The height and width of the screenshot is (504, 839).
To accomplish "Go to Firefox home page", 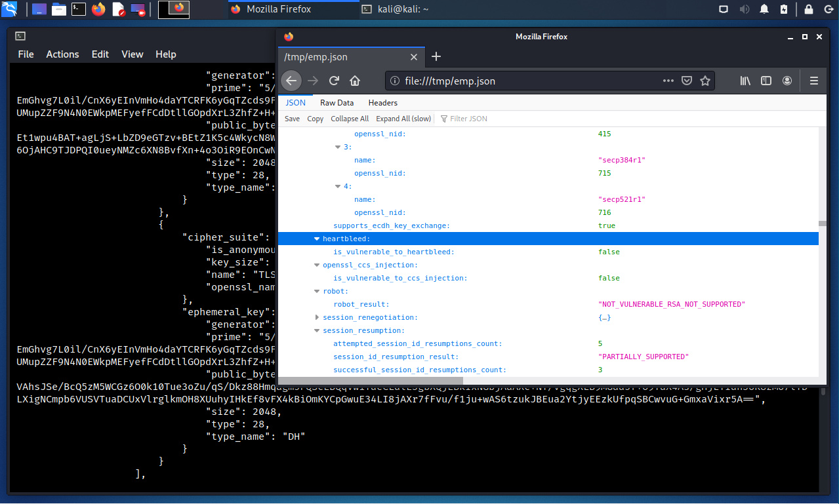I will (x=355, y=81).
